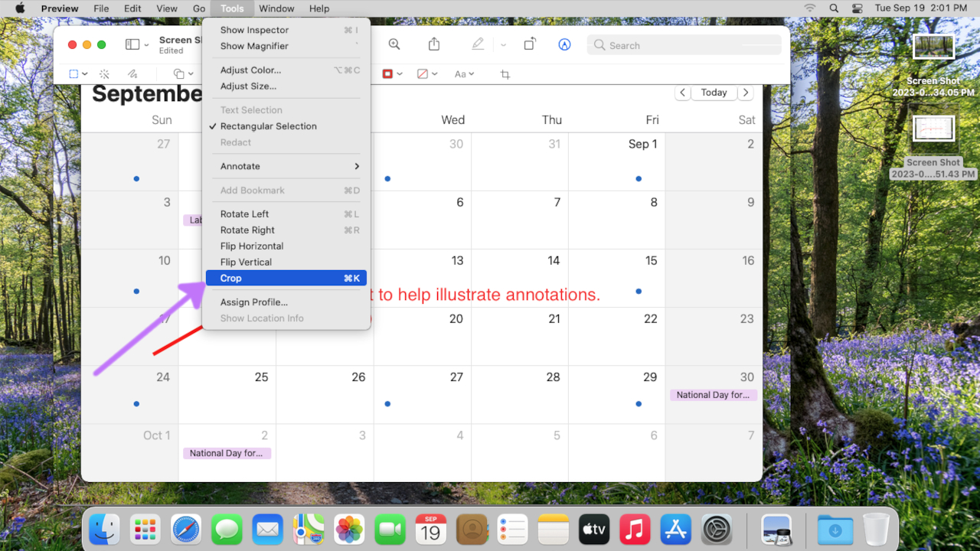Open the Edit menu
980x551 pixels.
132,8
